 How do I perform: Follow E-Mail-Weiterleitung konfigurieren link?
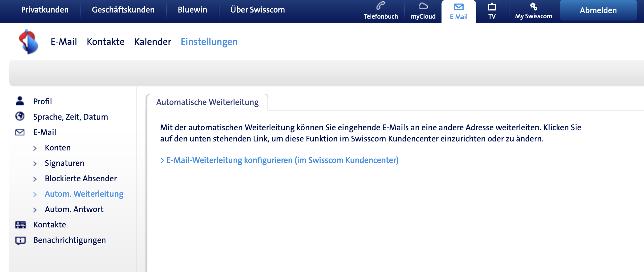pyautogui.click(x=282, y=160)
